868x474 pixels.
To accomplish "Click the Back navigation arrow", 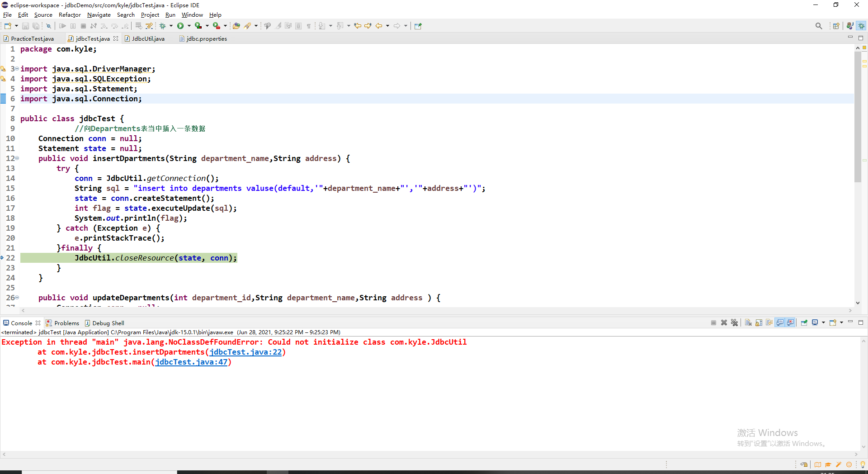I will (x=379, y=26).
